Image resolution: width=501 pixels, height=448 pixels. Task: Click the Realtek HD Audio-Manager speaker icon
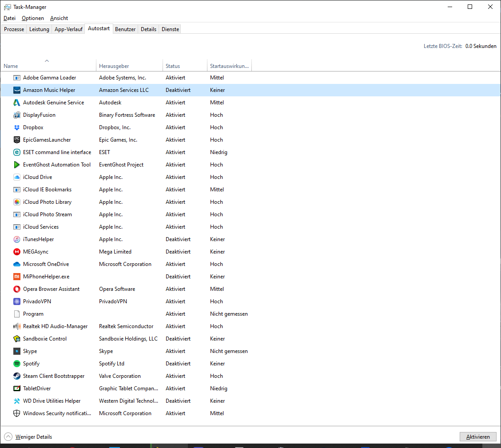(16, 326)
